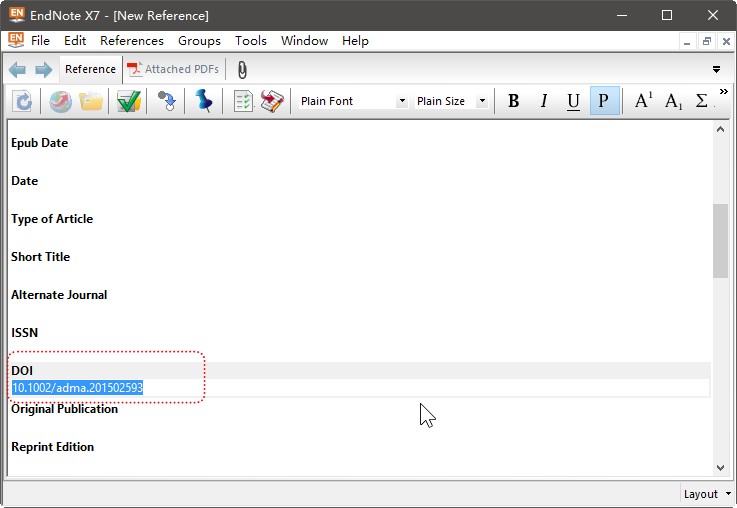
Task: Toggle Italic formatting
Action: click(x=544, y=101)
